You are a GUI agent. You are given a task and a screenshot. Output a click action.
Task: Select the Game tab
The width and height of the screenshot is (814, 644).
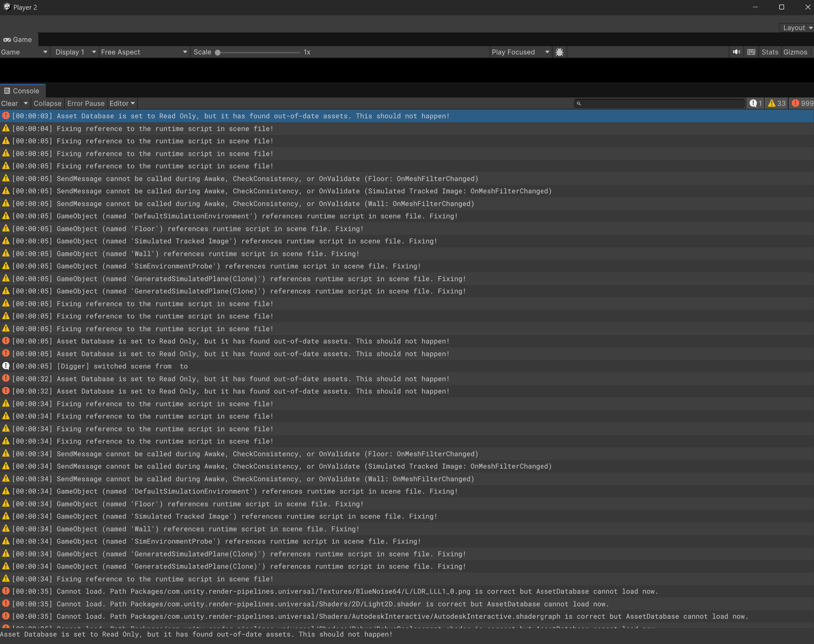(18, 40)
